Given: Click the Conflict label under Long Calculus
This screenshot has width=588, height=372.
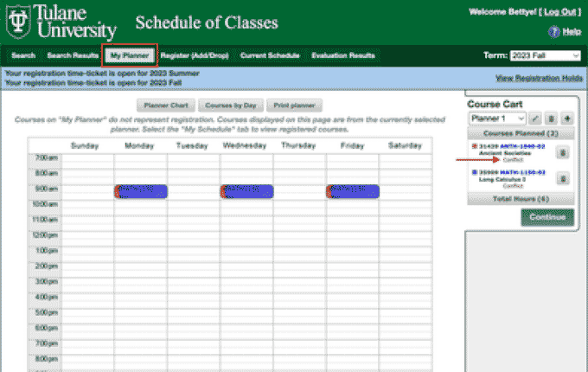Looking at the screenshot, I should 513,186.
